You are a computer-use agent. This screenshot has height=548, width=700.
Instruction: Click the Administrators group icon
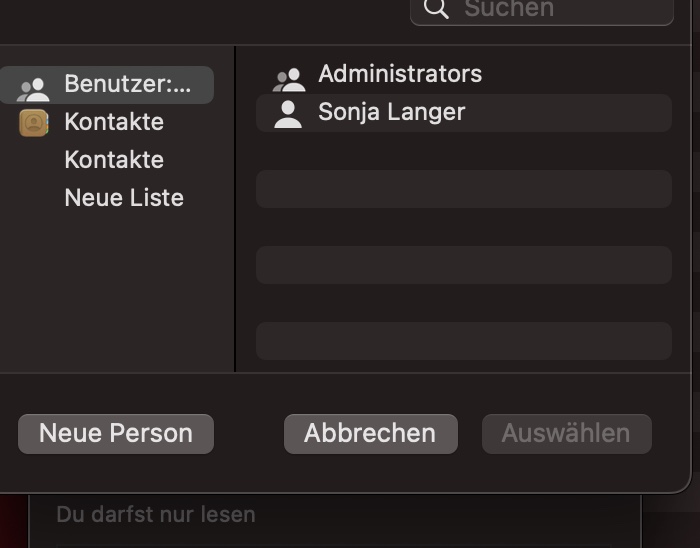(288, 77)
